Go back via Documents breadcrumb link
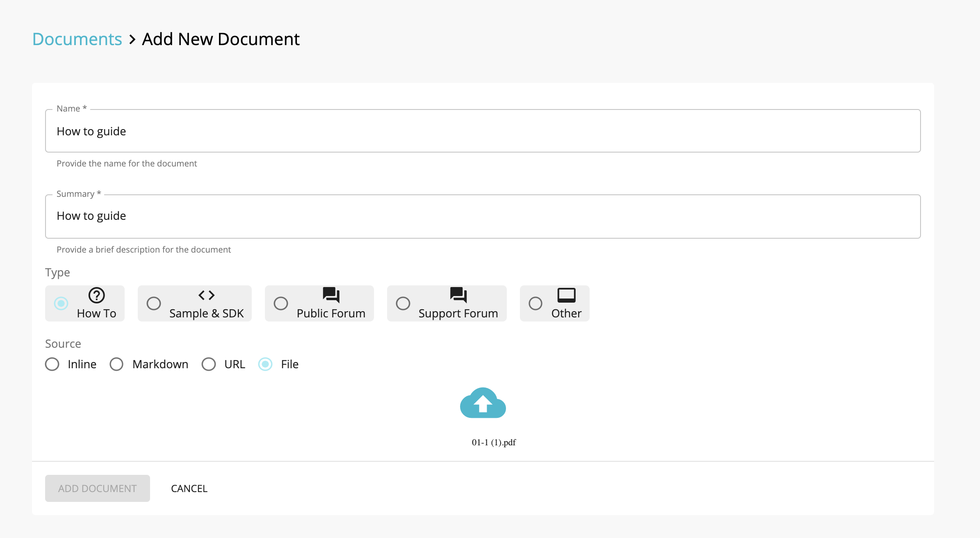Screen dimensions: 980x538 tap(77, 39)
